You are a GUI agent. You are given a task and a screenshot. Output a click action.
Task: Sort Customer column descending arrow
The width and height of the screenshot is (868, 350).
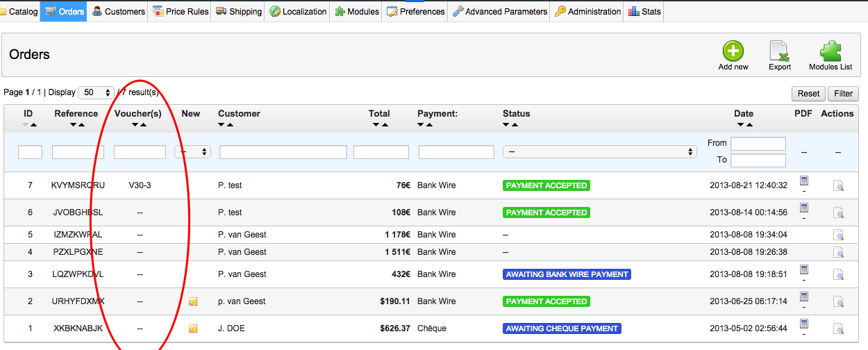222,125
